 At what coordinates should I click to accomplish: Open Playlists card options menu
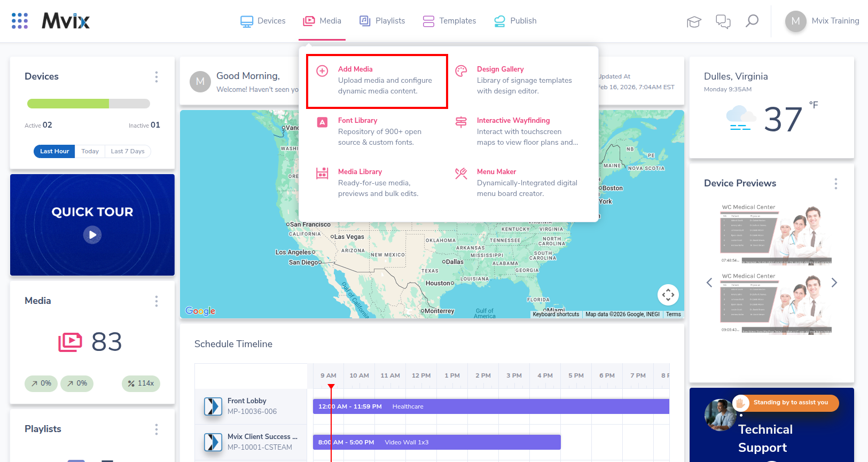[x=157, y=429]
